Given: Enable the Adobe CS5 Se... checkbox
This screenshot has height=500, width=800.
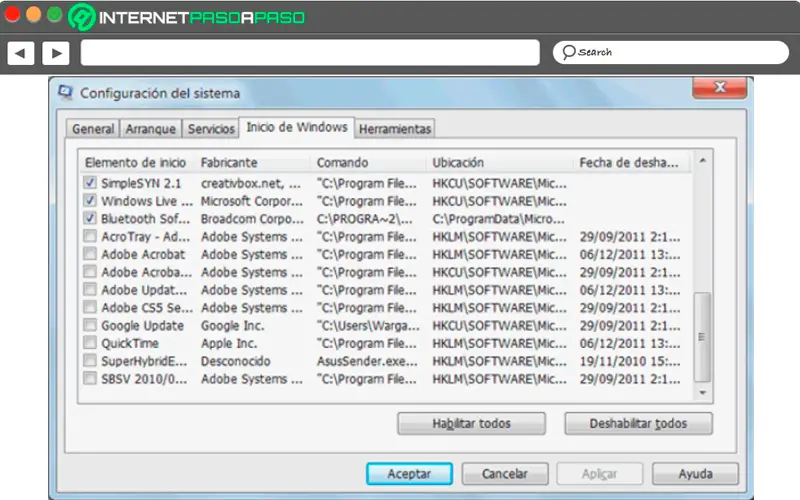Looking at the screenshot, I should pyautogui.click(x=90, y=308).
